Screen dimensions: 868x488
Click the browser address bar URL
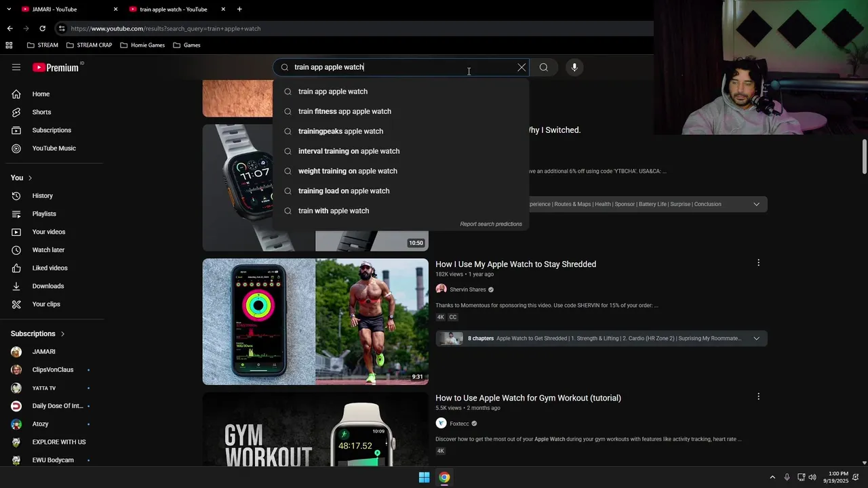click(165, 28)
